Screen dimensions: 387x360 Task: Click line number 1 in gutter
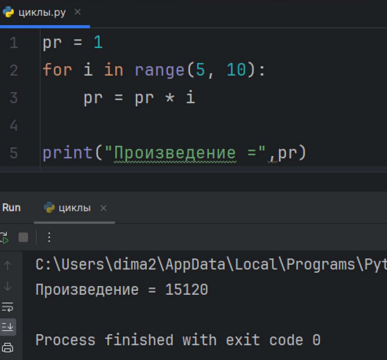[x=14, y=43]
